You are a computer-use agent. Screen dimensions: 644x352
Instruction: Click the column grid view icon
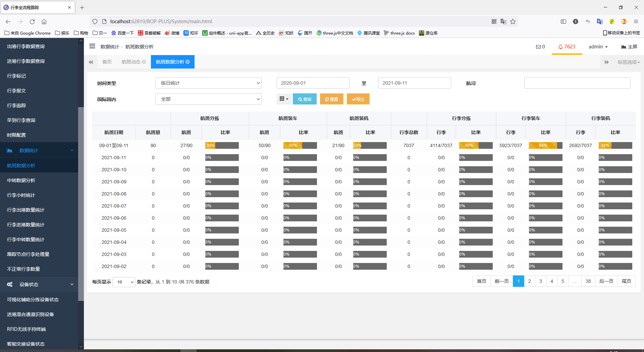(284, 99)
